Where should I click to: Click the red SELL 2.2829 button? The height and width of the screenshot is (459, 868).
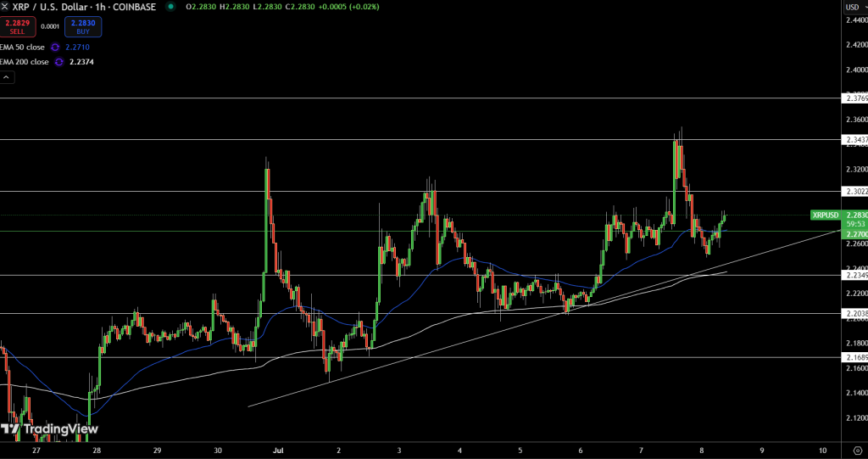pos(17,26)
